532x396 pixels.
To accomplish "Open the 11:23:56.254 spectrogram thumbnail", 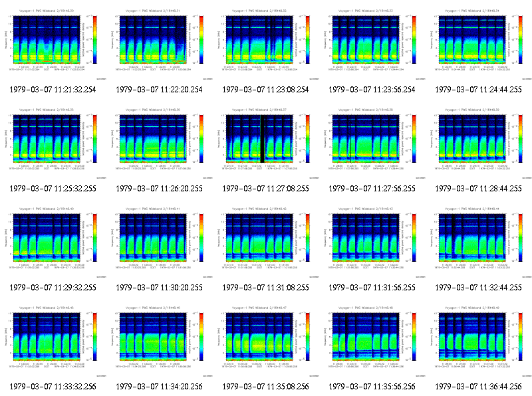I will coord(372,44).
